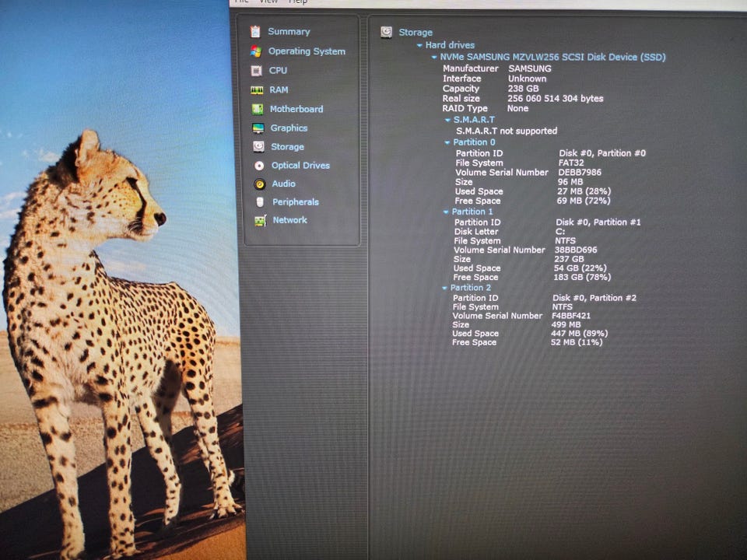
Task: Click the Motherboard icon in sidebar
Action: coord(258,110)
